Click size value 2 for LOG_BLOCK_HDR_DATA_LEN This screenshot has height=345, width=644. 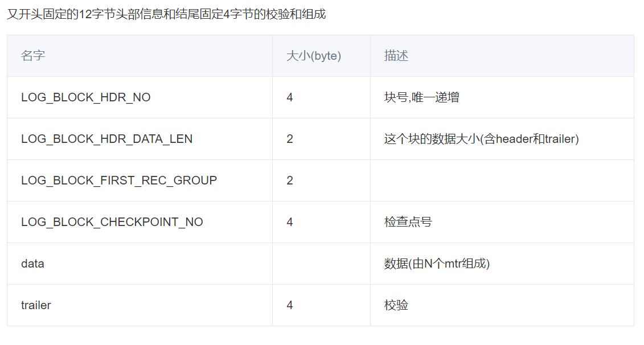tap(290, 139)
